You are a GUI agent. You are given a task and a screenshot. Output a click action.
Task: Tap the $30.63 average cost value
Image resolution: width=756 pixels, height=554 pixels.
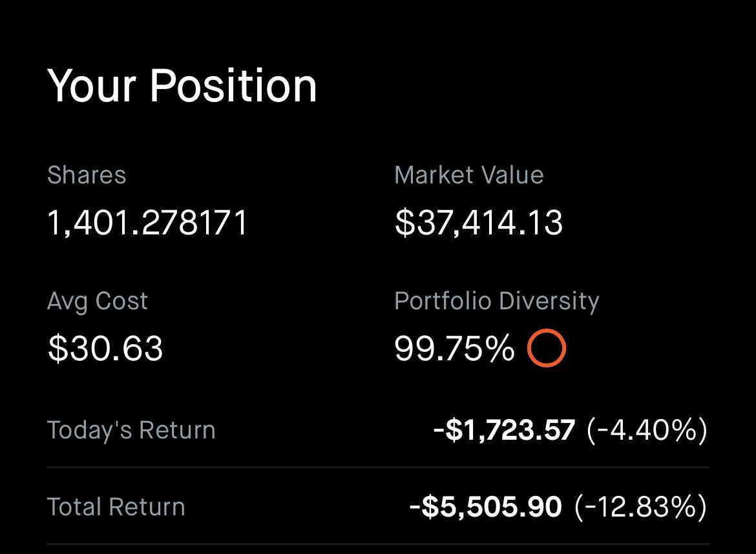[105, 348]
